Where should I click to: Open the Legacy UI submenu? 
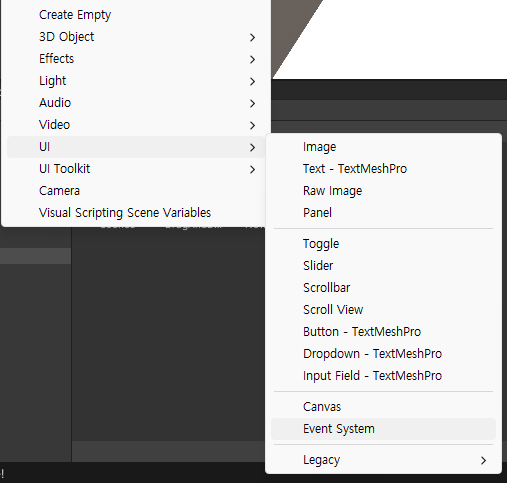tap(383, 460)
